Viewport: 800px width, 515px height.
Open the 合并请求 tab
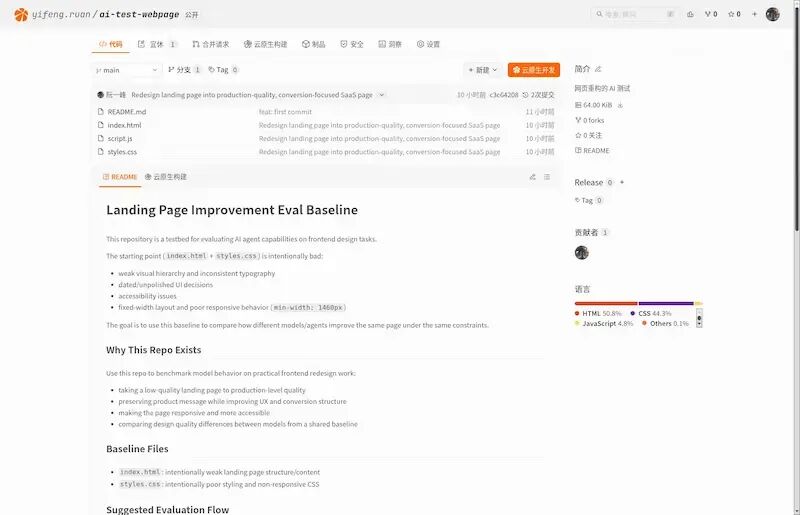coord(211,44)
